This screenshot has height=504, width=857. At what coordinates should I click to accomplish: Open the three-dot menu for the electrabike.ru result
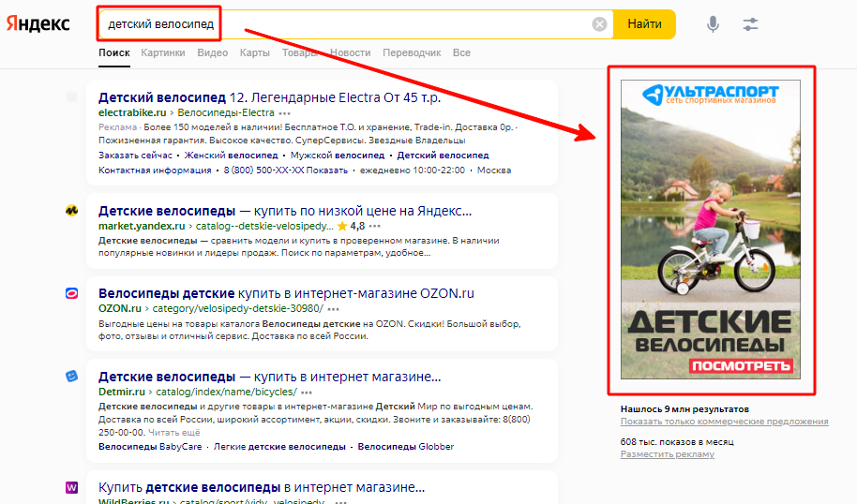[285, 112]
